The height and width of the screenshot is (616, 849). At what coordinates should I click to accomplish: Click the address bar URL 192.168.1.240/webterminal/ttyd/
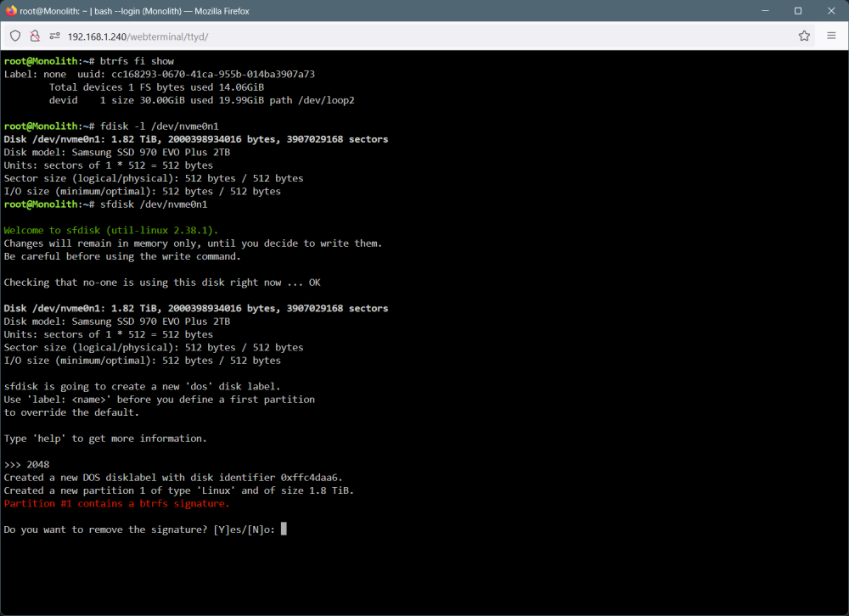pyautogui.click(x=138, y=36)
